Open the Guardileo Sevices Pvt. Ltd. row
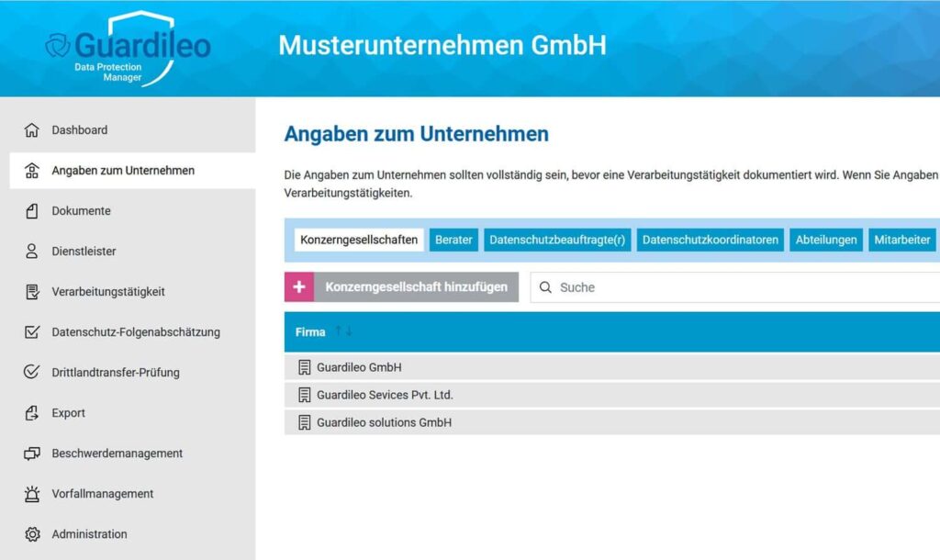Viewport: 940px width, 560px height. [x=612, y=395]
